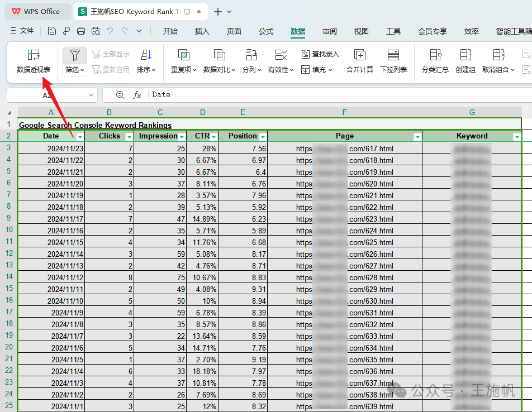This screenshot has height=412, width=532.
Task: Select the SEO Keyword Rank document tab
Action: tap(140, 12)
